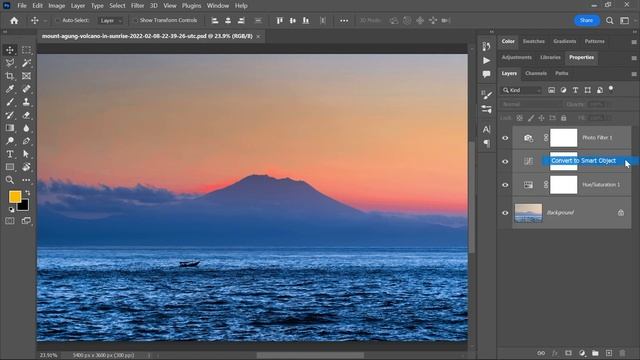640x360 pixels.
Task: Switch to the Swatches tab
Action: (533, 41)
